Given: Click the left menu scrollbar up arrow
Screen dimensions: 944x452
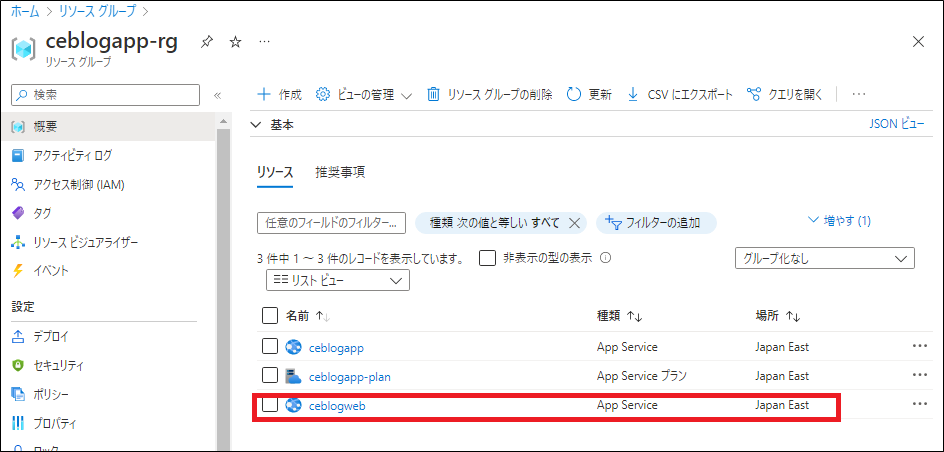Looking at the screenshot, I should click(x=223, y=122).
